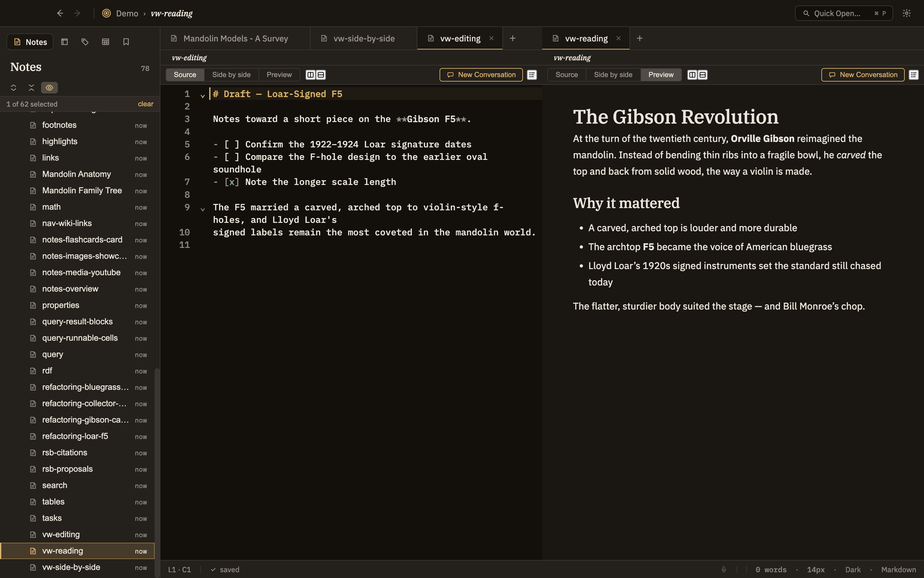
Task: Open the bookmarks icon in sidebar
Action: click(x=126, y=42)
